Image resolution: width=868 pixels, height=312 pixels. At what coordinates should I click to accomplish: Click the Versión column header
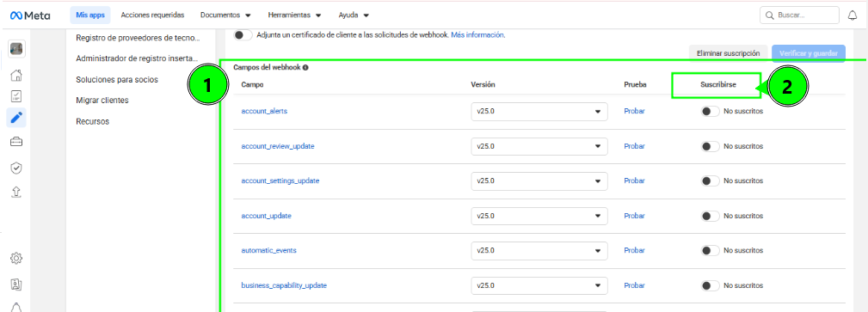coord(483,85)
